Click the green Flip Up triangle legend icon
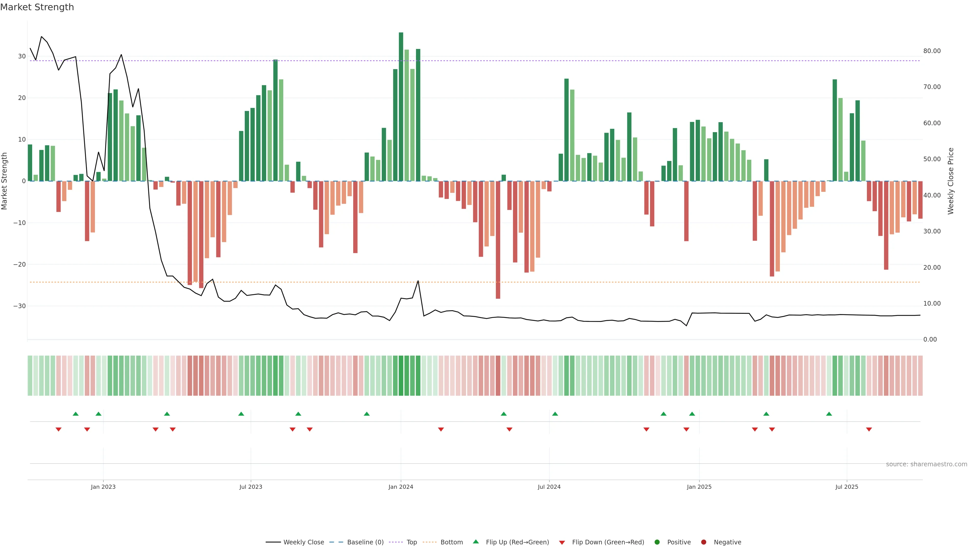Screen dimensions: 980x551 click(475, 542)
